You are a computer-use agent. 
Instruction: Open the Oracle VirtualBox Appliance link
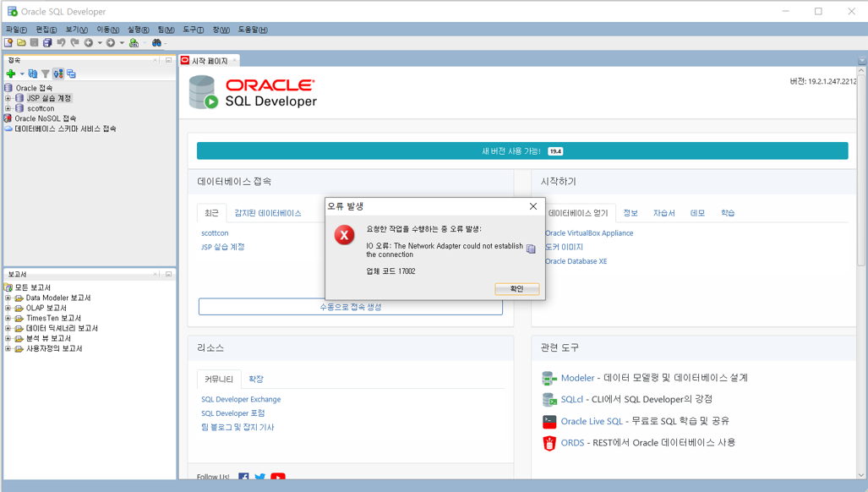point(589,233)
